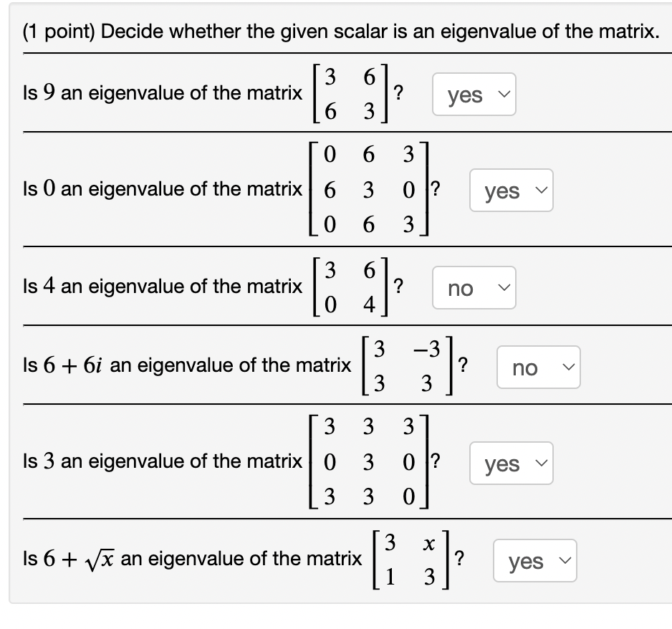Click the chevron beside no for the 4 question
The width and height of the screenshot is (672, 629).
(505, 288)
